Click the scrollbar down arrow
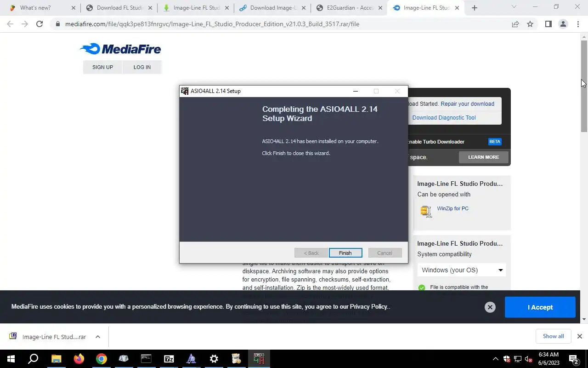The height and width of the screenshot is (368, 588). [x=584, y=319]
